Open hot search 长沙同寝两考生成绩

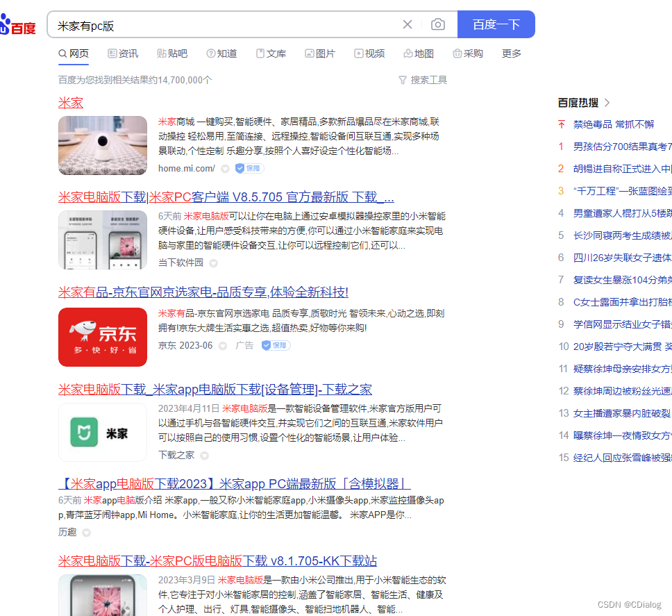click(623, 235)
